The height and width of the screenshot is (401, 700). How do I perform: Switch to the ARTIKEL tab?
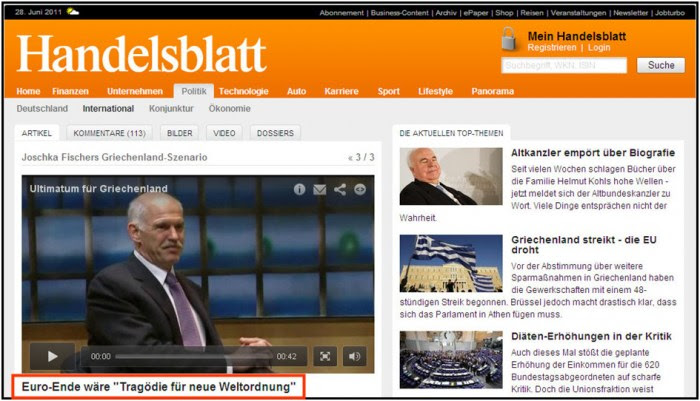click(x=37, y=133)
